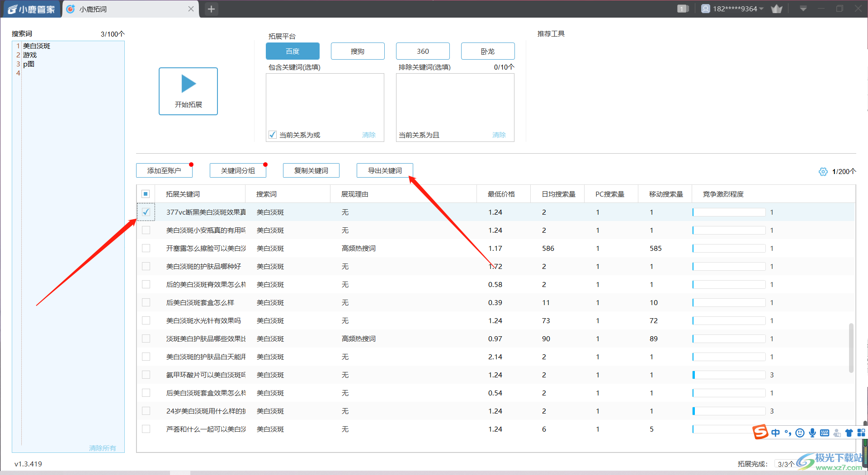The image size is (868, 475).
Task: Open the Sogou toolbox grid icon
Action: pyautogui.click(x=861, y=433)
